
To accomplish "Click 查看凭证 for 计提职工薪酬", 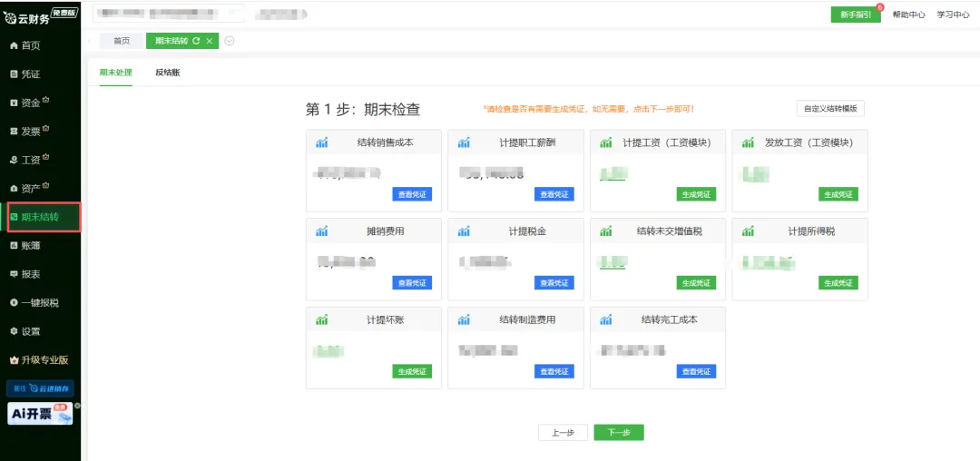I will pyautogui.click(x=554, y=194).
